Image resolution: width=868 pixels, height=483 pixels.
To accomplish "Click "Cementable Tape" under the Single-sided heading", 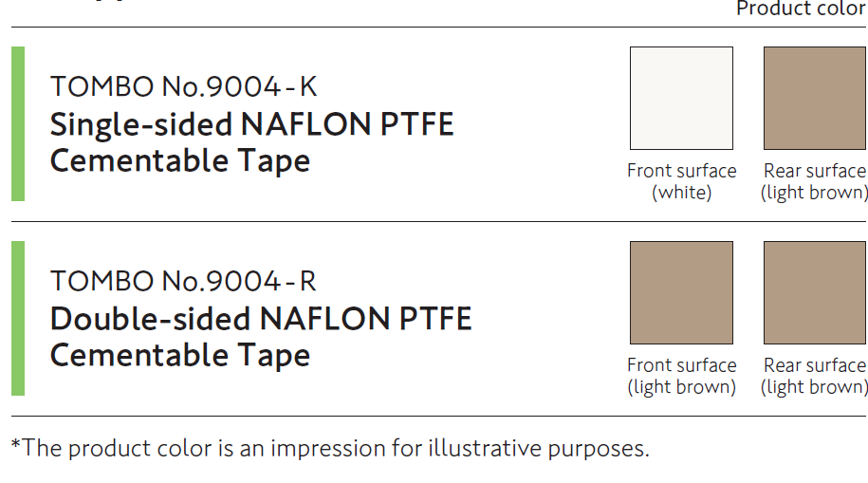I will point(180,160).
